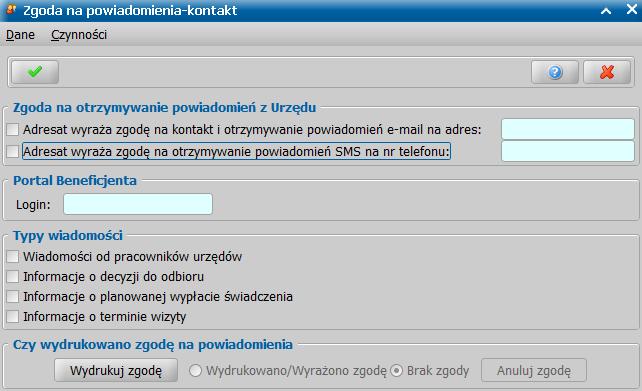
Task: Focus the Login input field
Action: (138, 204)
